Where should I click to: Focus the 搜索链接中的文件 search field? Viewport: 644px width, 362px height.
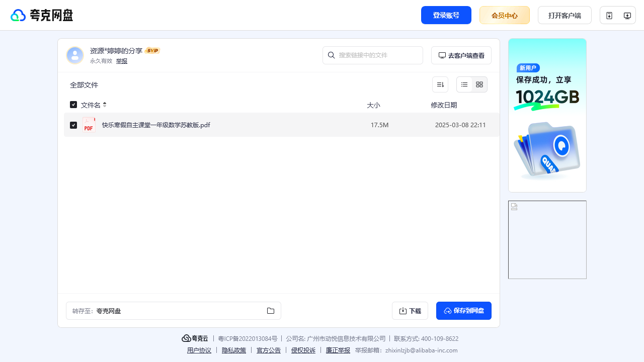373,55
